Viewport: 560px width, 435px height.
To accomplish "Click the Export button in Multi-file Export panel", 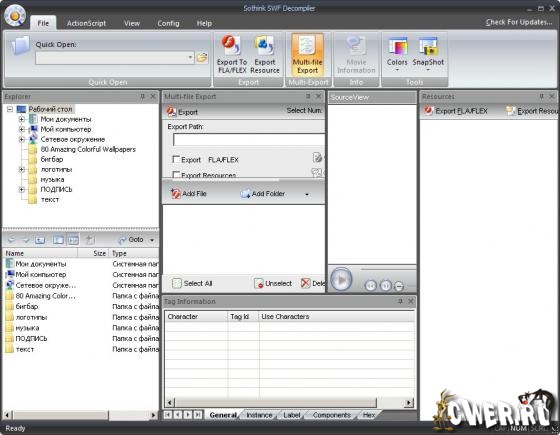I will click(x=182, y=112).
